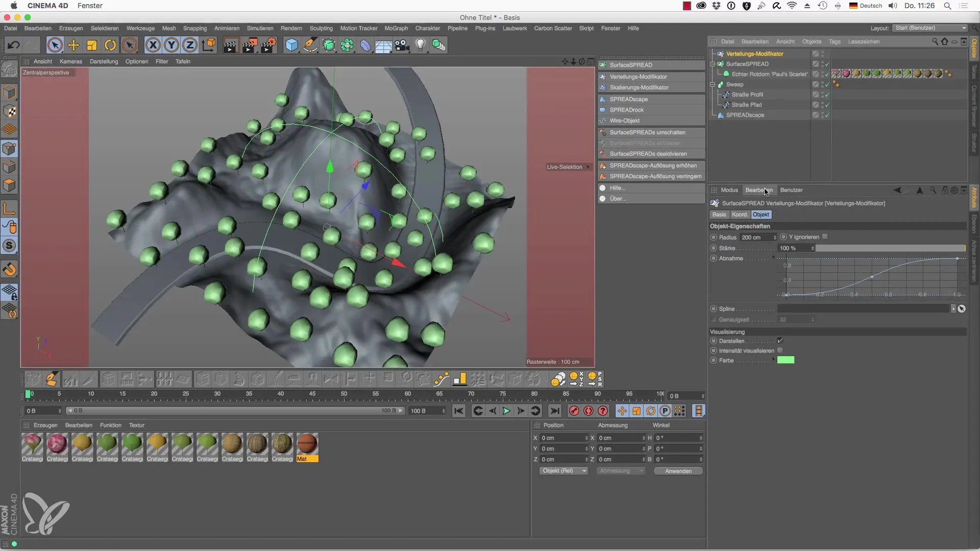Add a deformer object
The width and height of the screenshot is (980, 551).
click(x=365, y=45)
